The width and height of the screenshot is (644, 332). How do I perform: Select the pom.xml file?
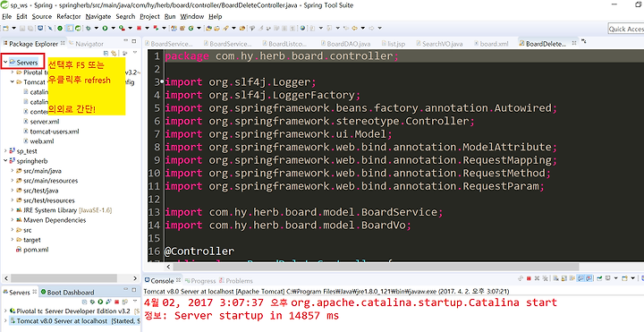pos(32,250)
